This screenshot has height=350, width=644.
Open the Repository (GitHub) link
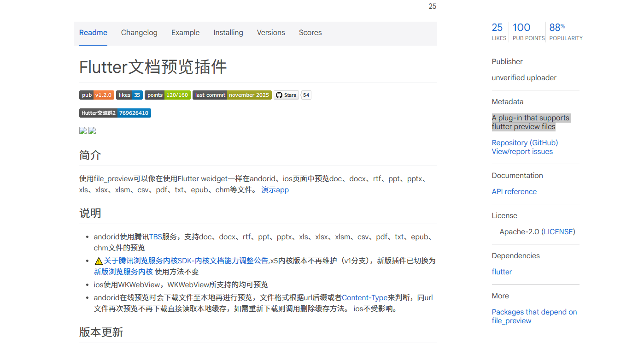(x=525, y=143)
